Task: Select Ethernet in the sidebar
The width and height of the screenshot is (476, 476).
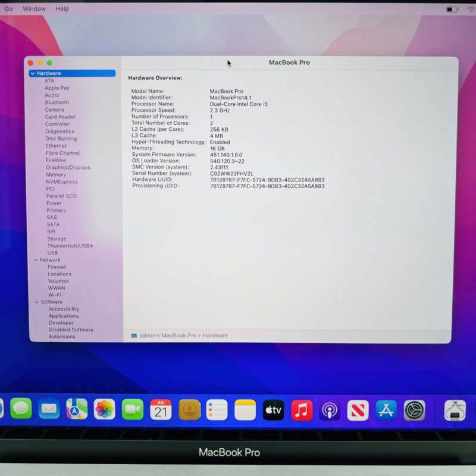Action: [56, 146]
